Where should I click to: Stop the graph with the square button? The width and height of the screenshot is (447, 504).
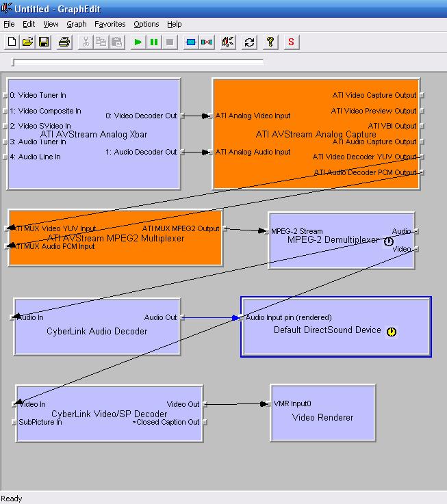pos(170,42)
